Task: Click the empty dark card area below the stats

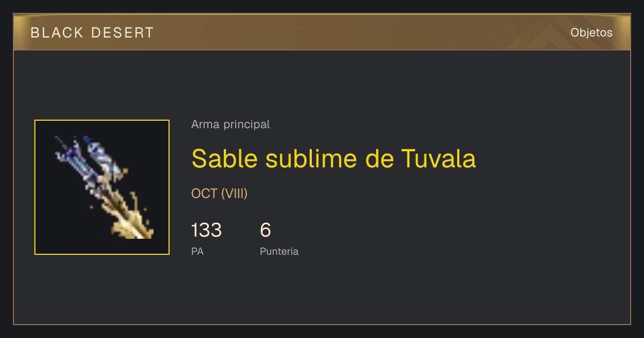Action: click(322, 292)
